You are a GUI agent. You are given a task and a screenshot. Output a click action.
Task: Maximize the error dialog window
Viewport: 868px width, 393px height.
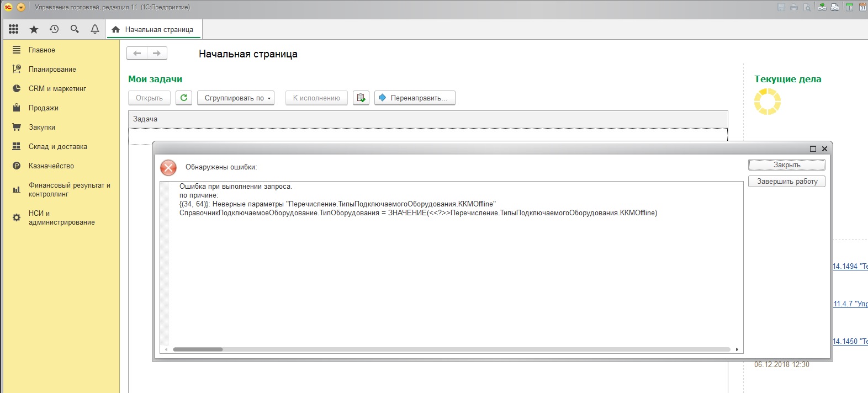pos(813,149)
